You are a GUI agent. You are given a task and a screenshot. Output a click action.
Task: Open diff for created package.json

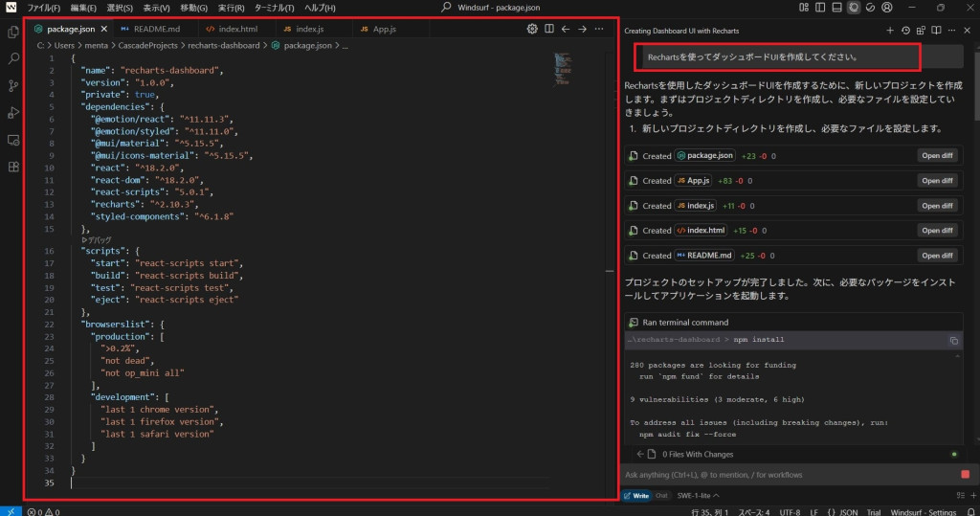pos(937,156)
